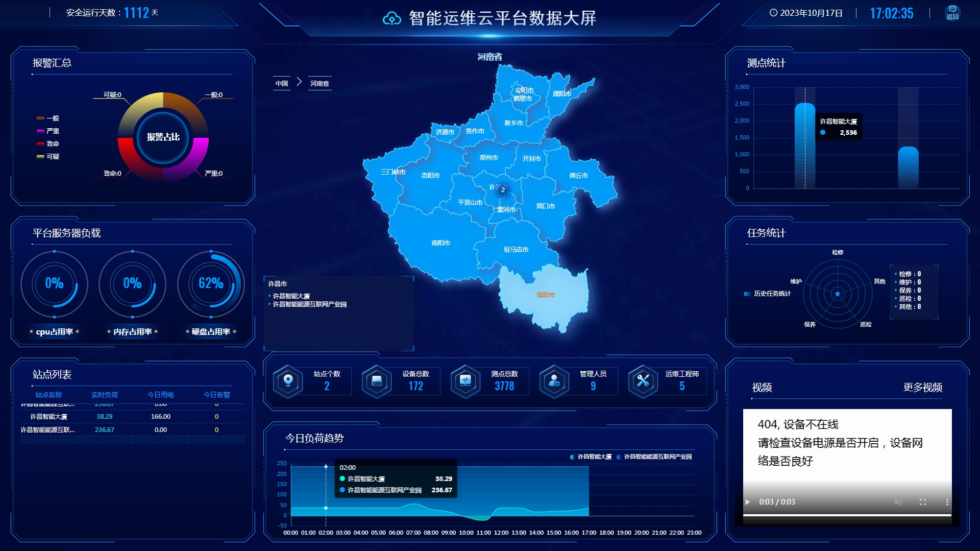Image resolution: width=980 pixels, height=551 pixels.
Task: Click 12:00 label on load chart axis
Action: click(501, 533)
